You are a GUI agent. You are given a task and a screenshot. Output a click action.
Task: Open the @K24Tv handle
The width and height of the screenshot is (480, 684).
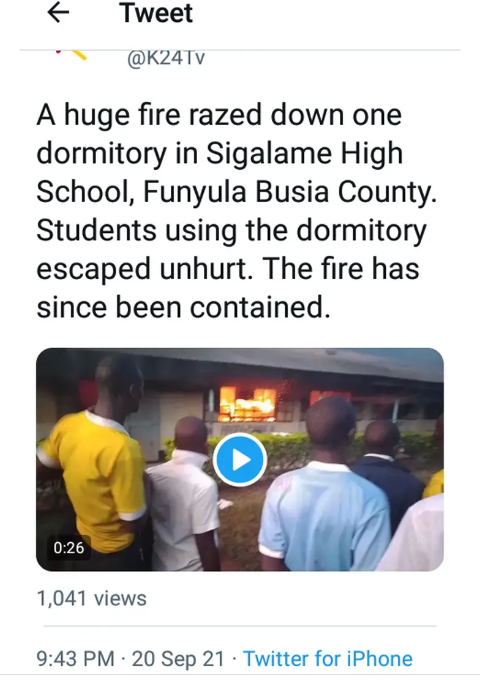(x=166, y=58)
